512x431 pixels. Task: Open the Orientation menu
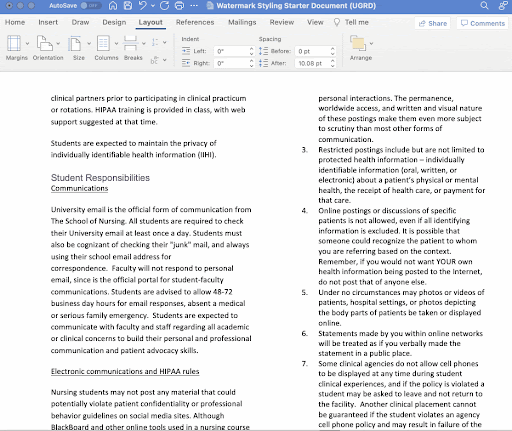pos(48,48)
